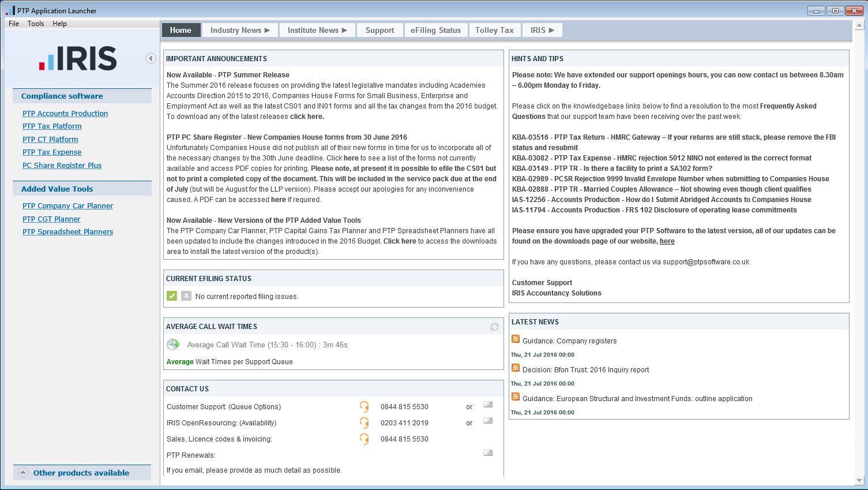The image size is (868, 490).
Task: Open the Guidance: Company registers news item
Action: coord(569,341)
